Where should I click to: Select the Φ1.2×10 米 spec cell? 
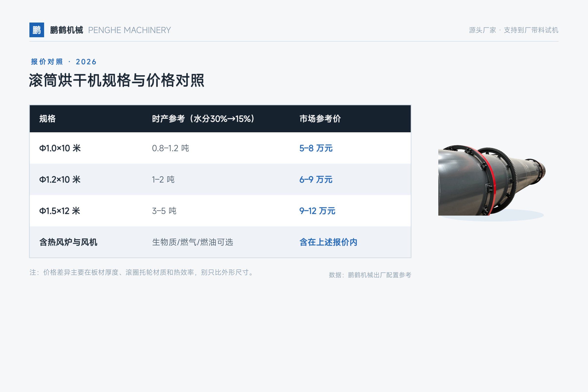pyautogui.click(x=60, y=180)
